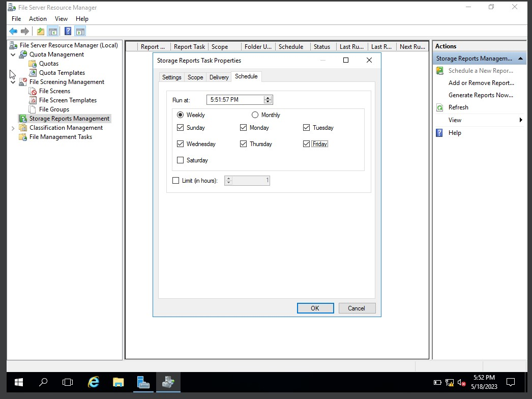Open the Action menu
Screen dimensions: 532x399
38,18
